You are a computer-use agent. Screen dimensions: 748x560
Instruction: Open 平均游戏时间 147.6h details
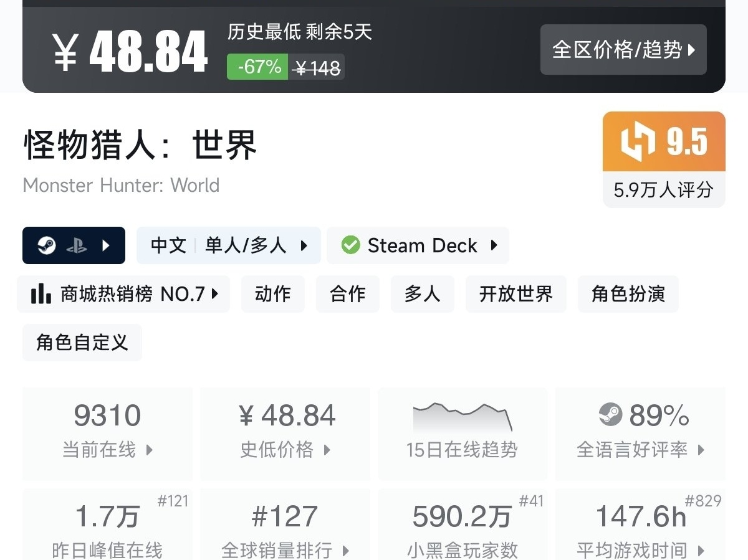tap(640, 524)
